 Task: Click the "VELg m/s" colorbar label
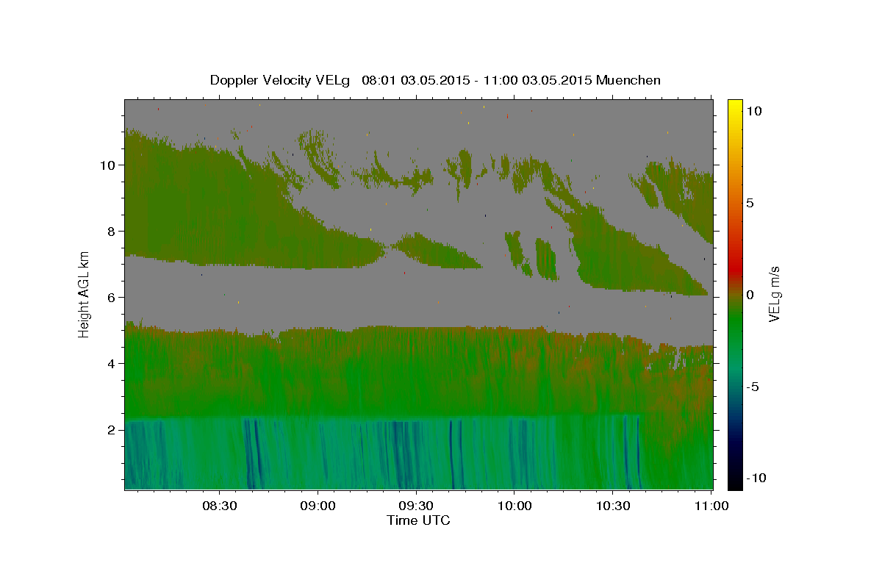(774, 293)
